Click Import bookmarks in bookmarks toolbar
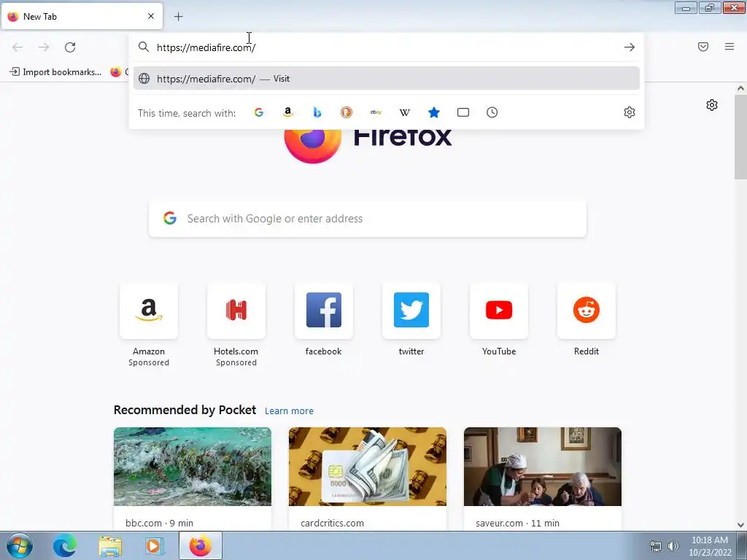The width and height of the screenshot is (747, 560). point(55,72)
